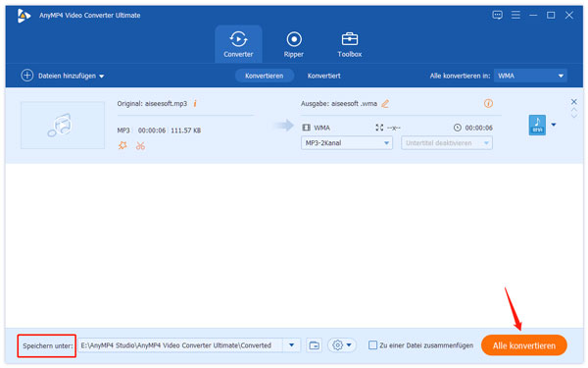Minimize the AnyMP4 window

tap(533, 15)
